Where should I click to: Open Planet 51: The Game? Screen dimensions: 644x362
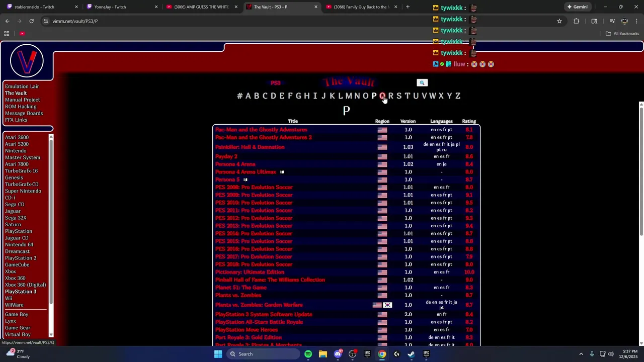click(240, 288)
